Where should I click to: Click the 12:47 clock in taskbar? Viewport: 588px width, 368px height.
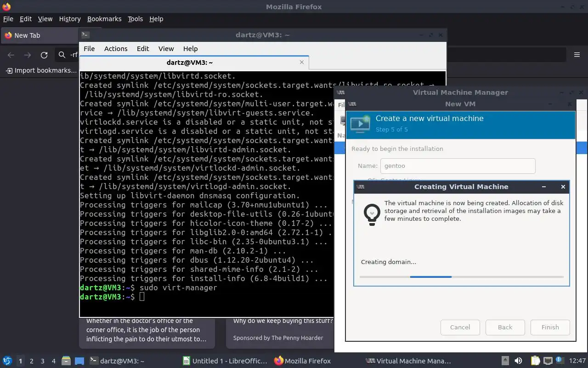point(577,361)
